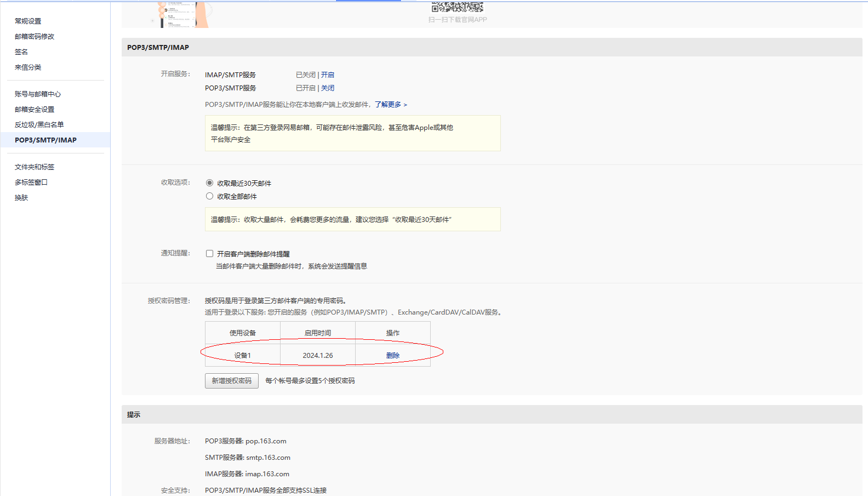
Task: Go to 反垃圾/黑白名单 settings
Action: [x=39, y=125]
